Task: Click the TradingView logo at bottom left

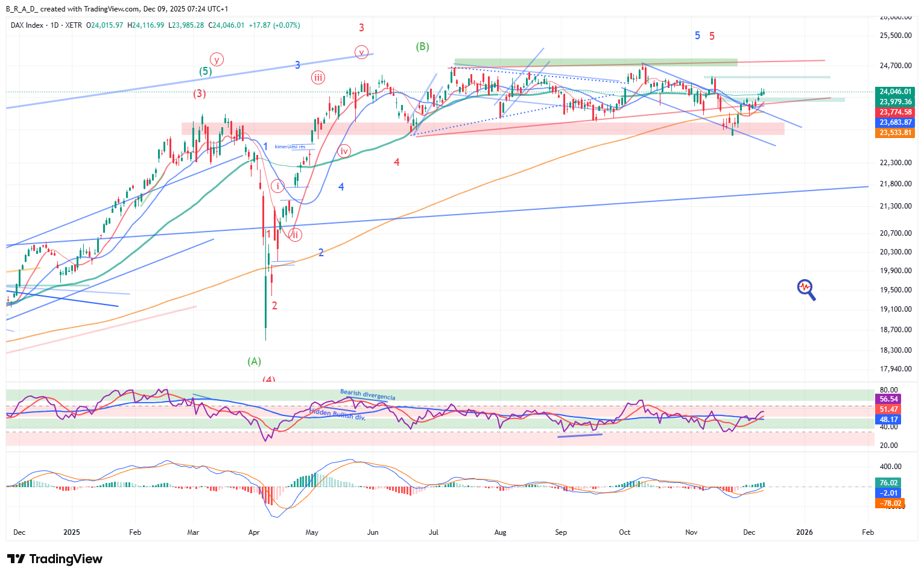Action: click(x=54, y=559)
